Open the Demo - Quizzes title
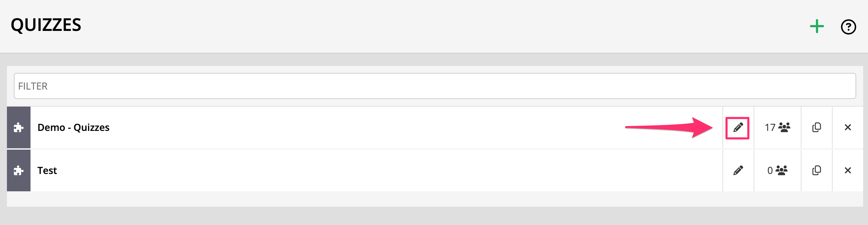868x225 pixels. (73, 127)
